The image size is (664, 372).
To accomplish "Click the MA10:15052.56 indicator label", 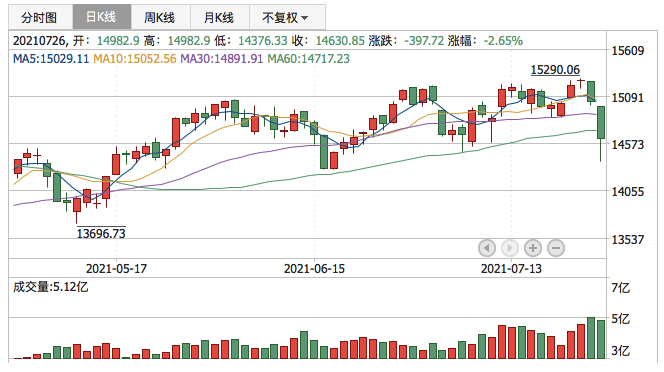I will click(135, 58).
